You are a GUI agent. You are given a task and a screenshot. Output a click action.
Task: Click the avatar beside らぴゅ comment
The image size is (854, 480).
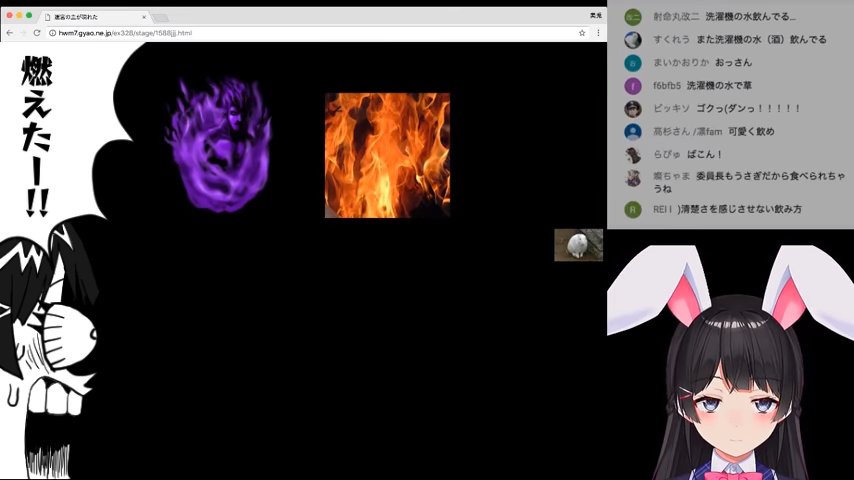point(632,154)
